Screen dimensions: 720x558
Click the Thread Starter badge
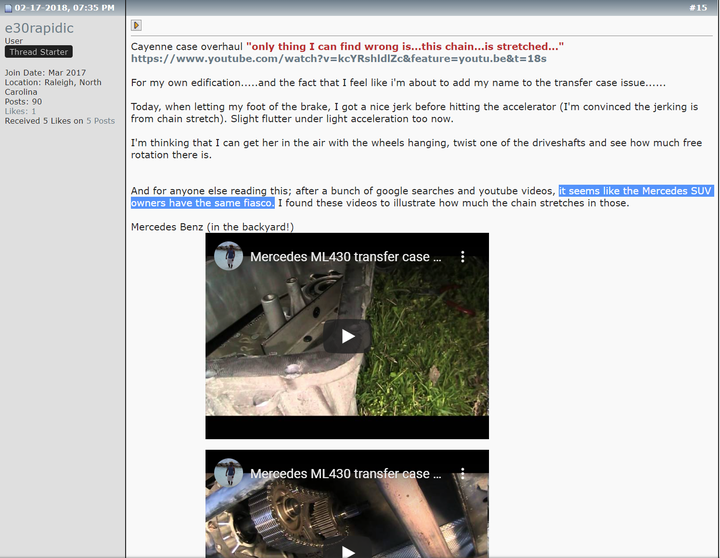tap(39, 52)
